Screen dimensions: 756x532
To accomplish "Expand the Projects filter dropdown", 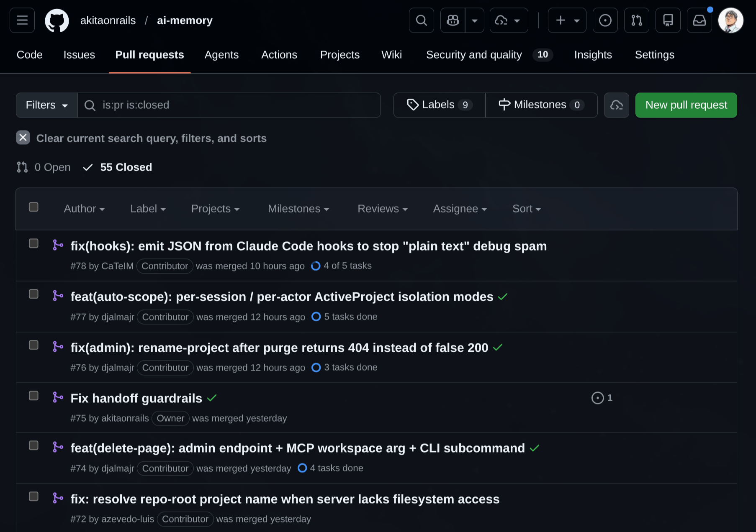I will 215,209.
